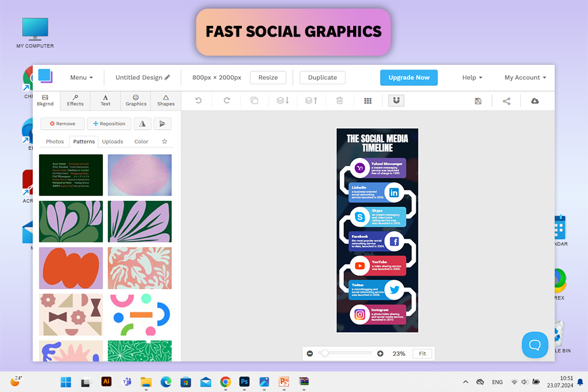Send the layer backward with the layers-down icon
This screenshot has width=588, height=392.
[x=283, y=100]
